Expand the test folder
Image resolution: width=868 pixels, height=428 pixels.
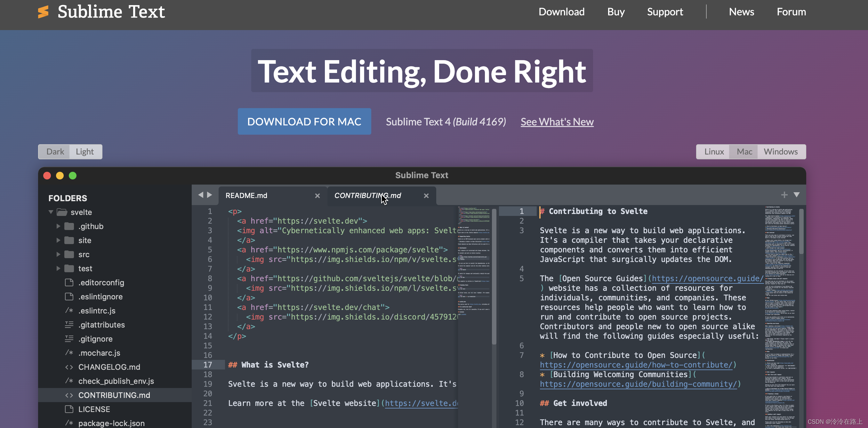58,268
